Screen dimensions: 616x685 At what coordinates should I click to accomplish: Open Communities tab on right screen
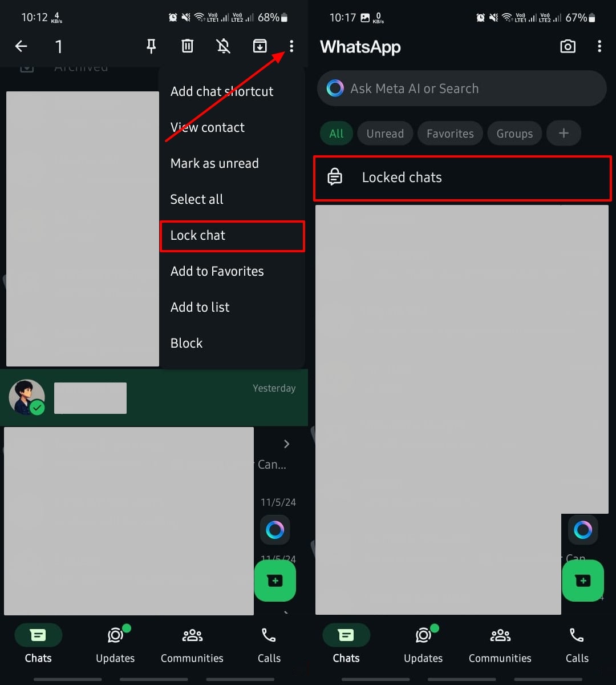tap(500, 645)
